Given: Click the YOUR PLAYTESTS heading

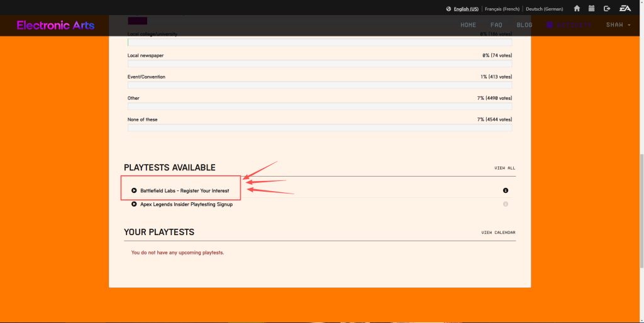Looking at the screenshot, I should (159, 232).
